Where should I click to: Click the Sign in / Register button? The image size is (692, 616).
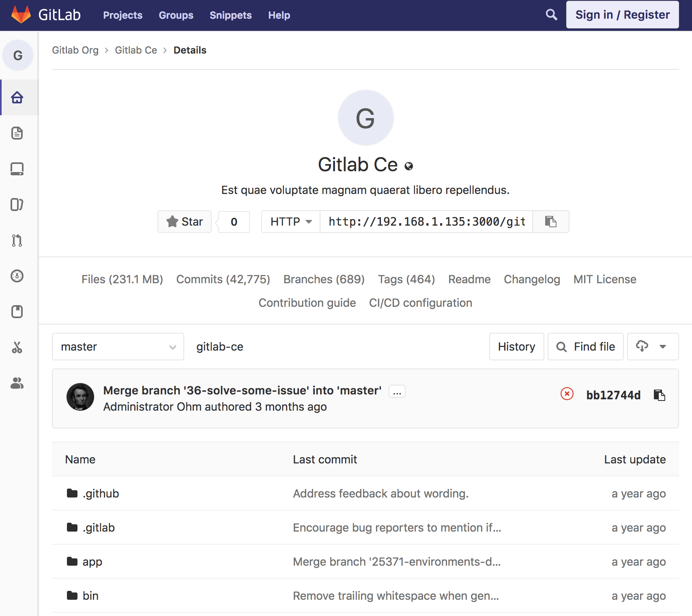[x=622, y=15]
